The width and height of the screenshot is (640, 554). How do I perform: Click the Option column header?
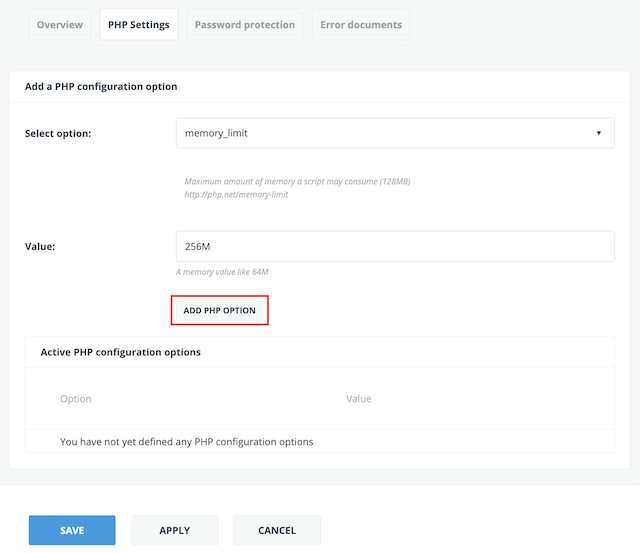[76, 398]
